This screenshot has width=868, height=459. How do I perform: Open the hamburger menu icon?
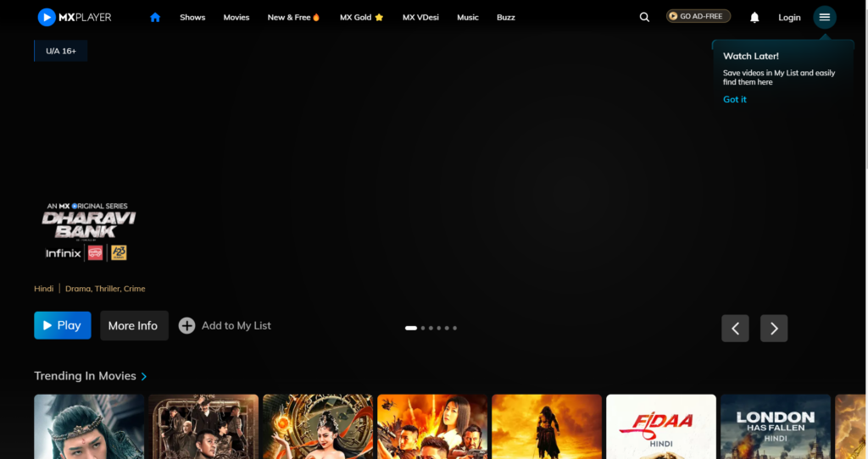click(824, 17)
